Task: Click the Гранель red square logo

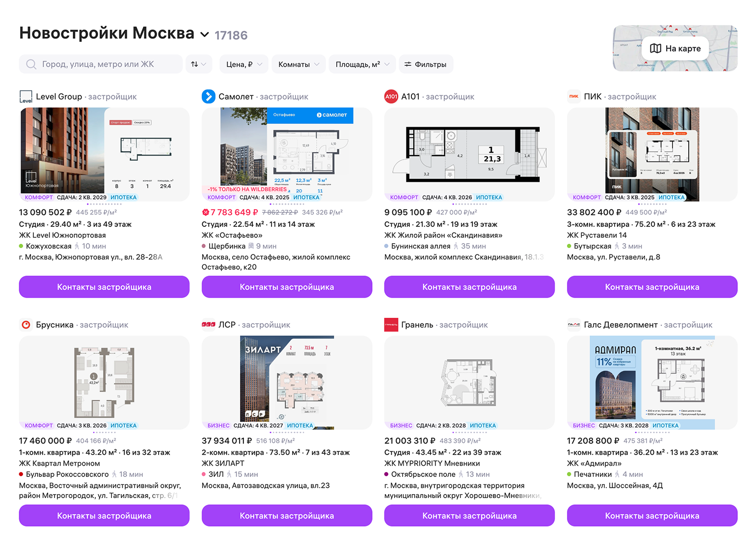Action: coord(391,325)
